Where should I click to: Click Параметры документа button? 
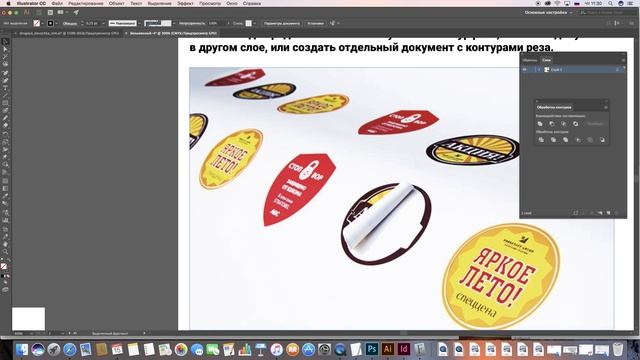point(282,24)
